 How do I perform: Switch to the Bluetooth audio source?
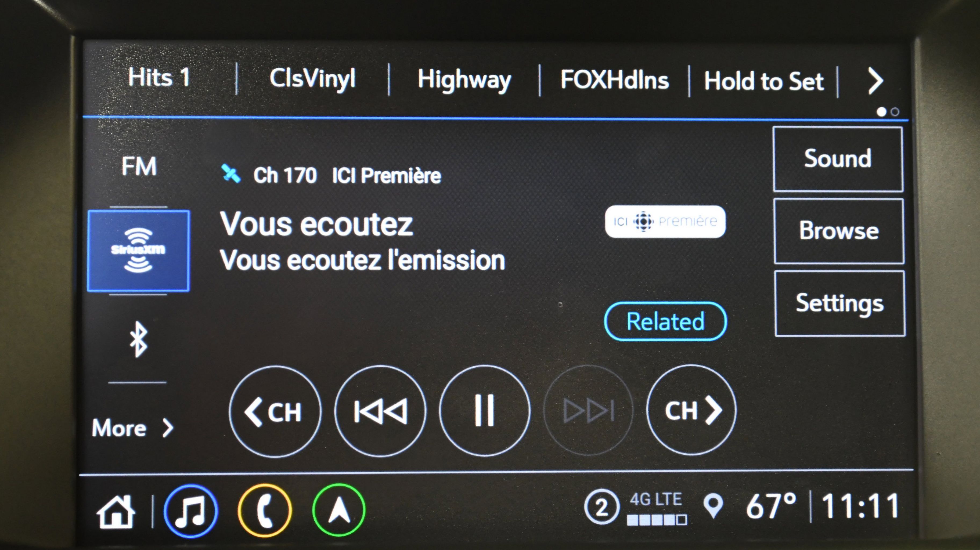(138, 339)
